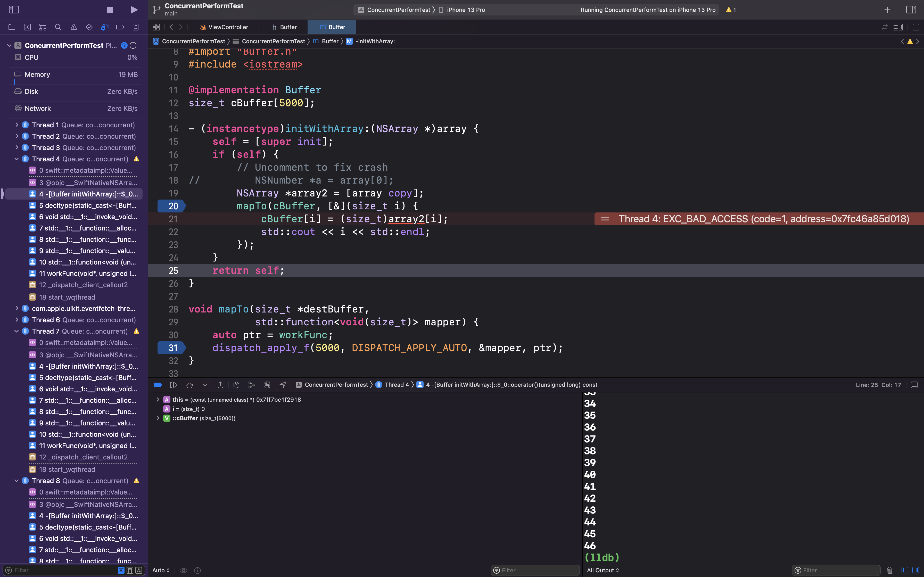Image resolution: width=924 pixels, height=577 pixels.
Task: Click Debug View Hierarchy icon
Action: (236, 385)
